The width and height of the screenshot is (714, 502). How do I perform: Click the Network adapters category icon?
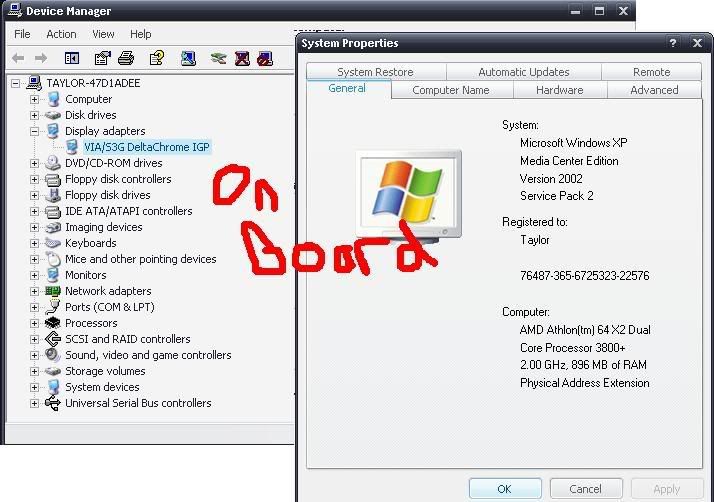(53, 291)
